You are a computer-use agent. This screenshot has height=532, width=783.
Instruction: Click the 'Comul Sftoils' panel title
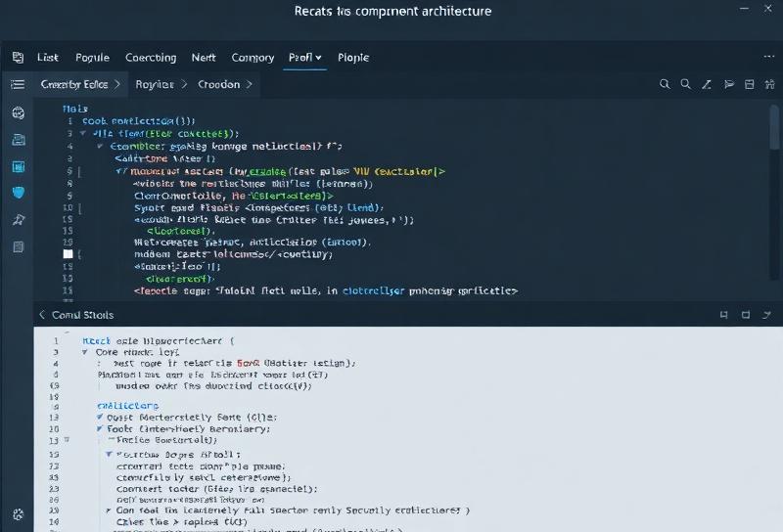click(83, 315)
